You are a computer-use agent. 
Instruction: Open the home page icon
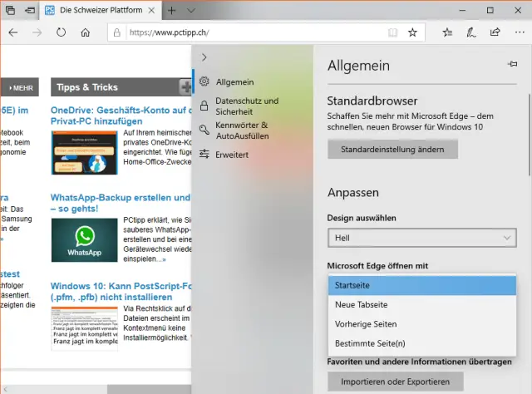85,32
